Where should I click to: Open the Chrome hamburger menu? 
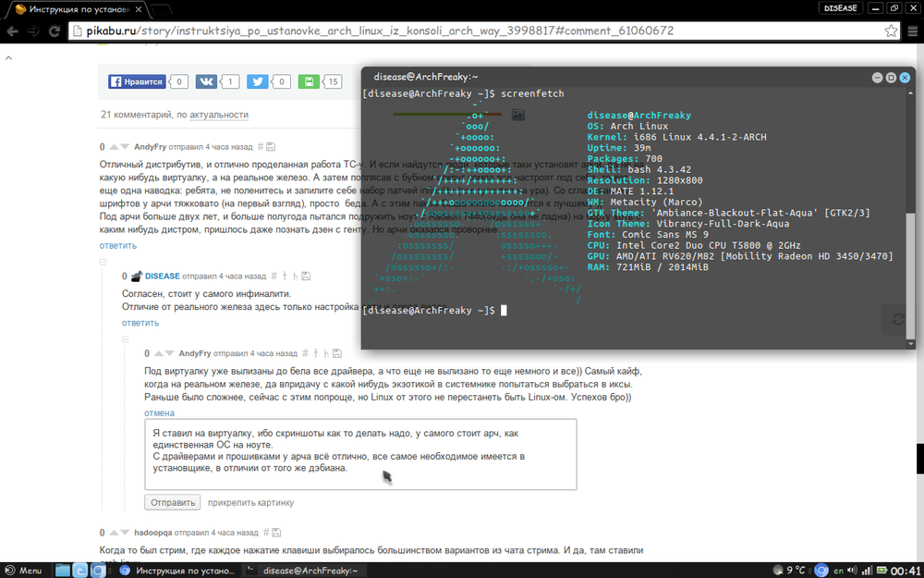[911, 31]
